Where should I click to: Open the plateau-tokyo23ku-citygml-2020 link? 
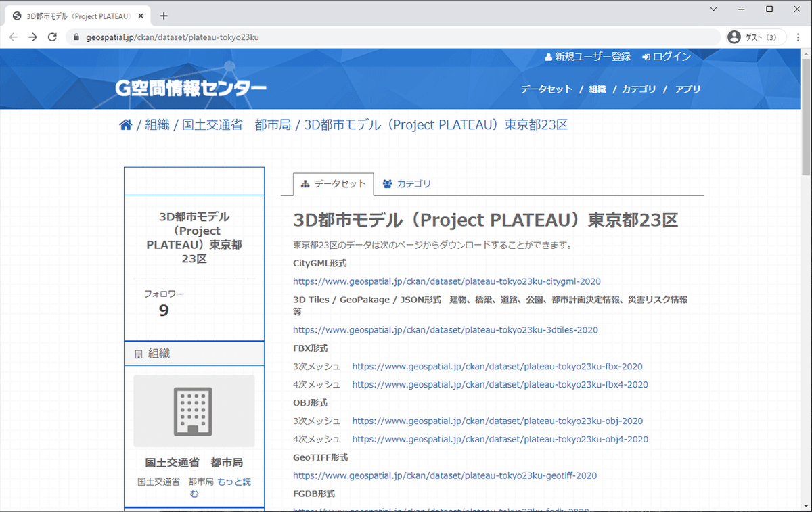tap(447, 281)
